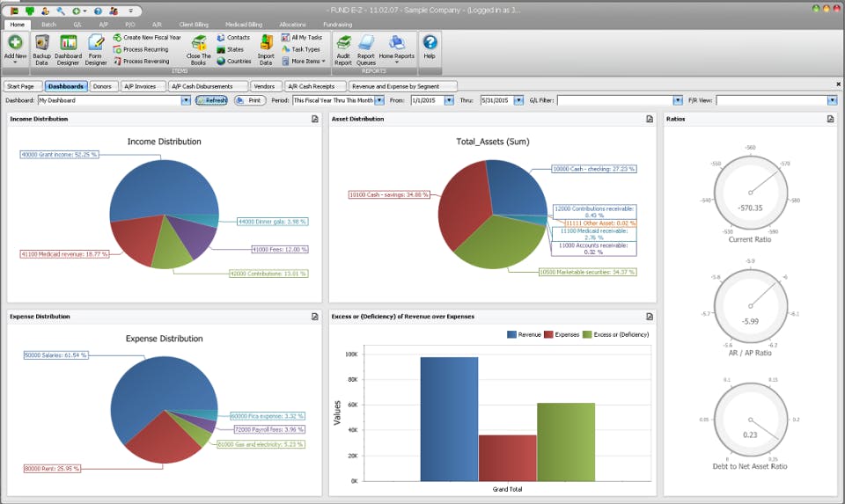Viewport: 845px width, 504px height.
Task: Expand the Dashboard selection dropdown
Action: click(186, 100)
